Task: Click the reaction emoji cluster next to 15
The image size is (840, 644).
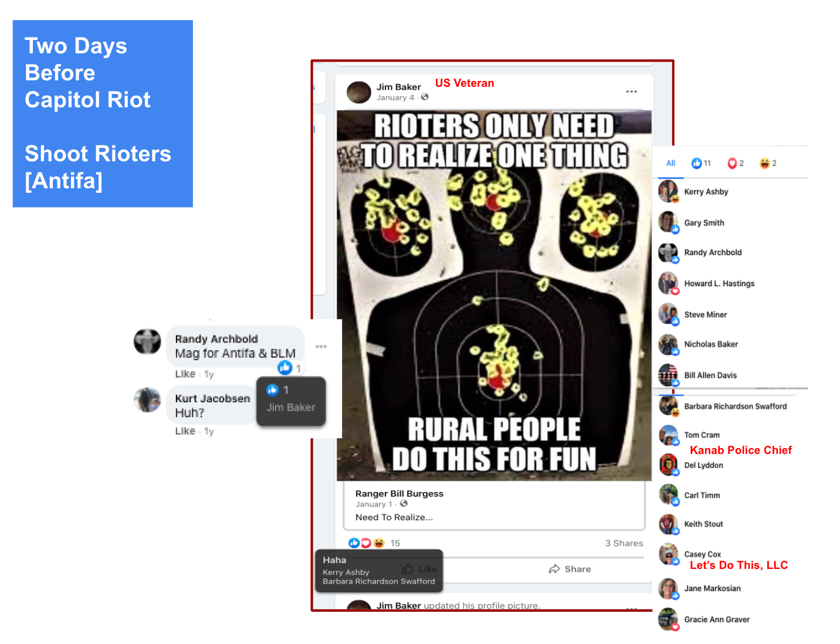Action: click(x=367, y=543)
